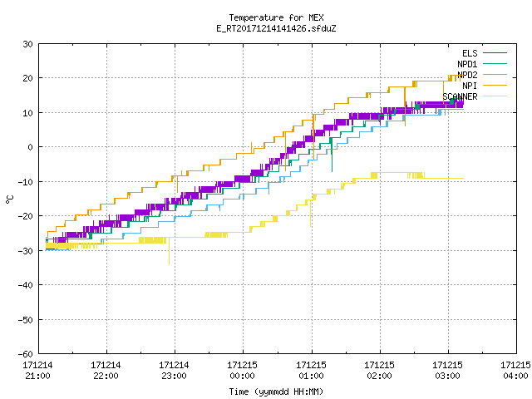This screenshot has height=399, width=532.
Task: Select the NPD2 legend label
Action: coord(467,75)
